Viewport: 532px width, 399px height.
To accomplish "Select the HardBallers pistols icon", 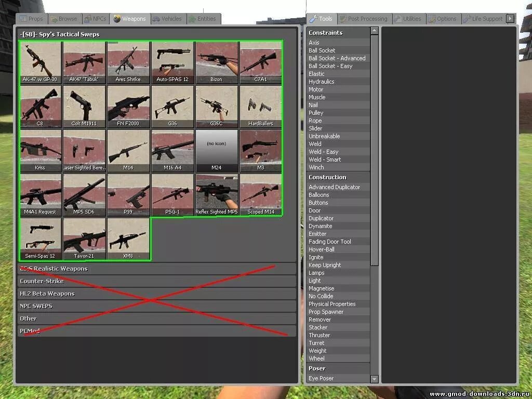I will (261, 107).
